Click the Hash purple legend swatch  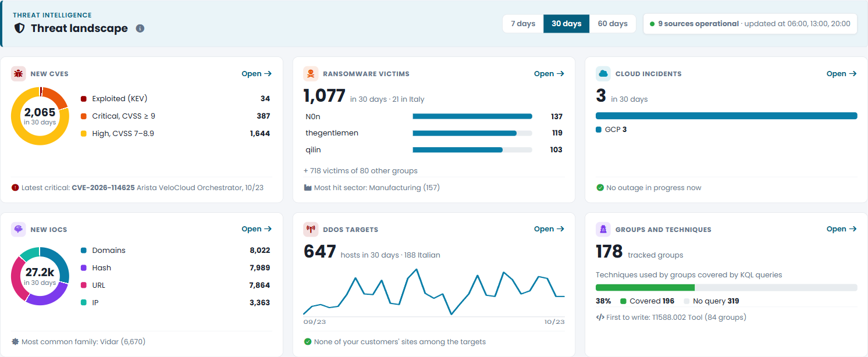click(x=84, y=268)
